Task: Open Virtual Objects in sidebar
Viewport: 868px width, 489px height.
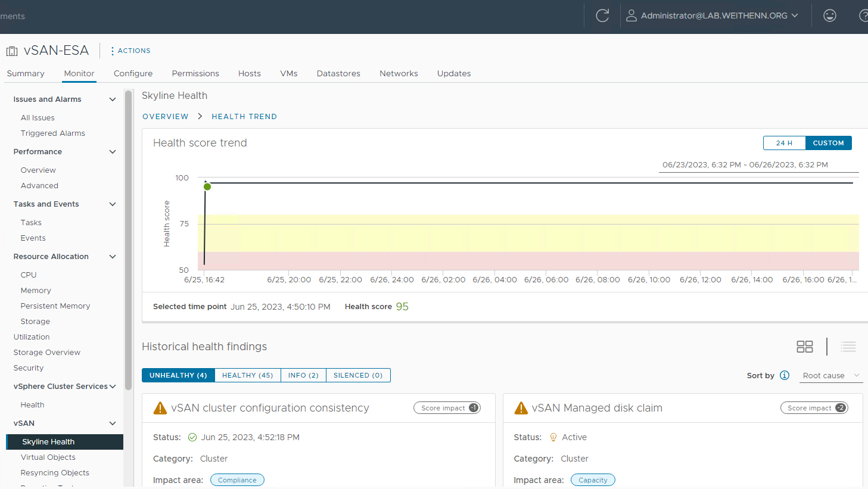Action: coord(48,457)
